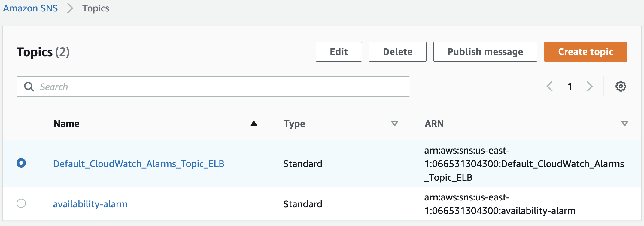Focus the topics Search field
This screenshot has width=644, height=226.
point(213,87)
